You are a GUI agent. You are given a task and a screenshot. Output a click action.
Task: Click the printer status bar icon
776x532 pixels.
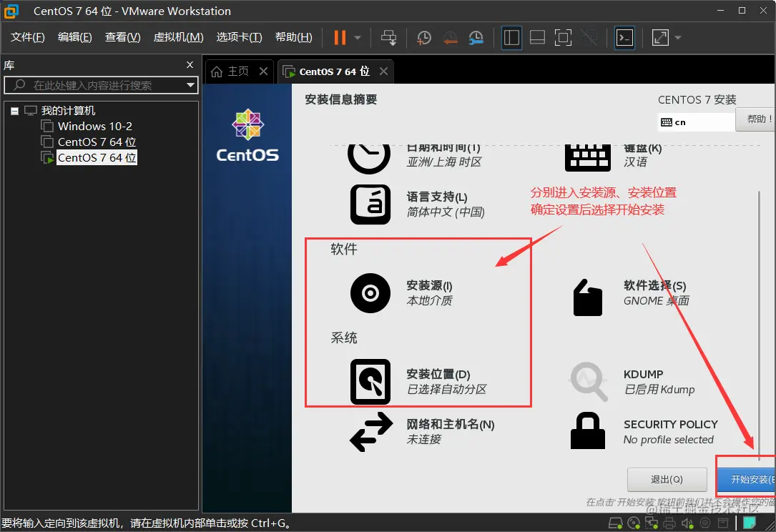(x=669, y=523)
